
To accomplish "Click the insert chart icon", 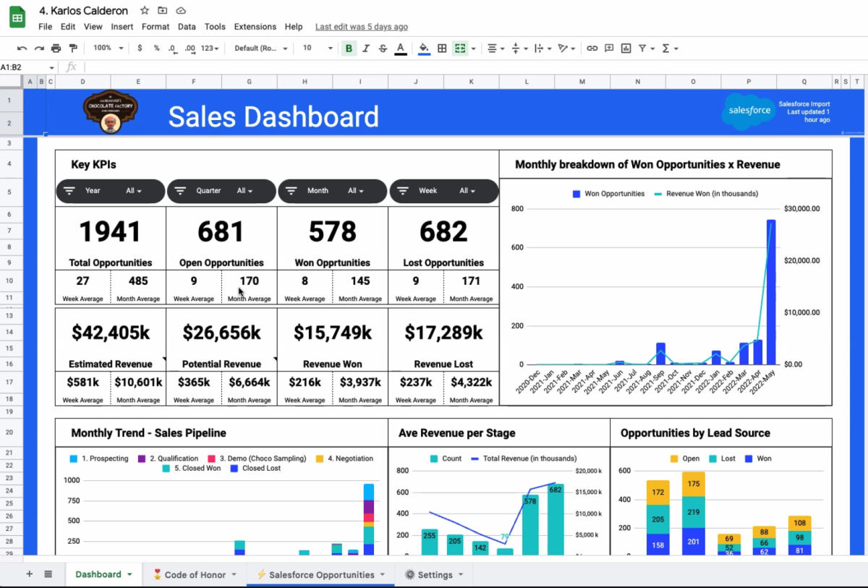I will 626,48.
